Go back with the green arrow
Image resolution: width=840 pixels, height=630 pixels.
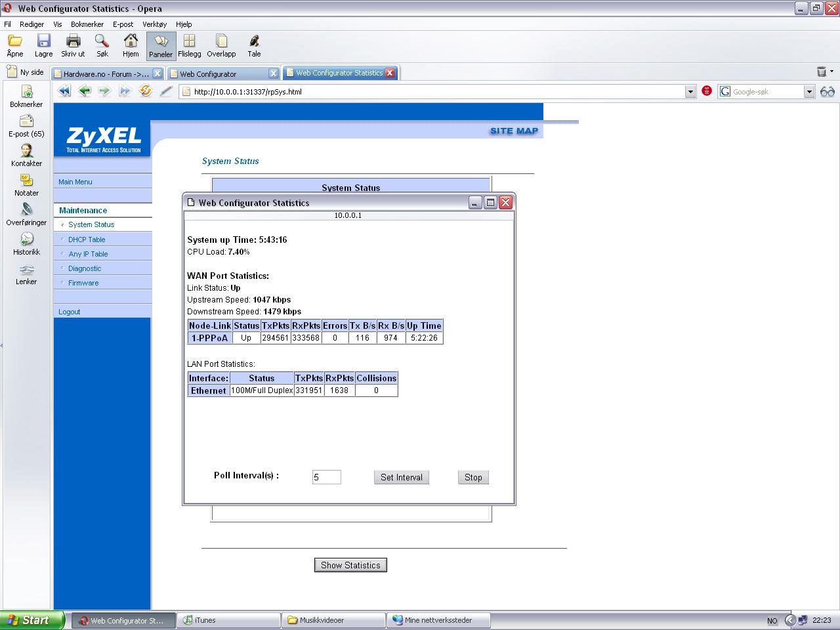tap(85, 91)
